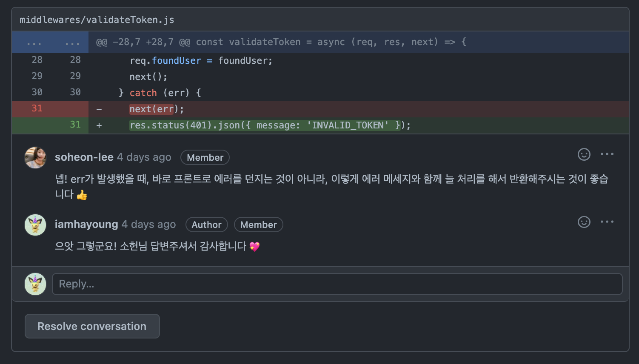Add emoji reaction to iamhayoung's comment
639x364 pixels.
click(x=584, y=222)
